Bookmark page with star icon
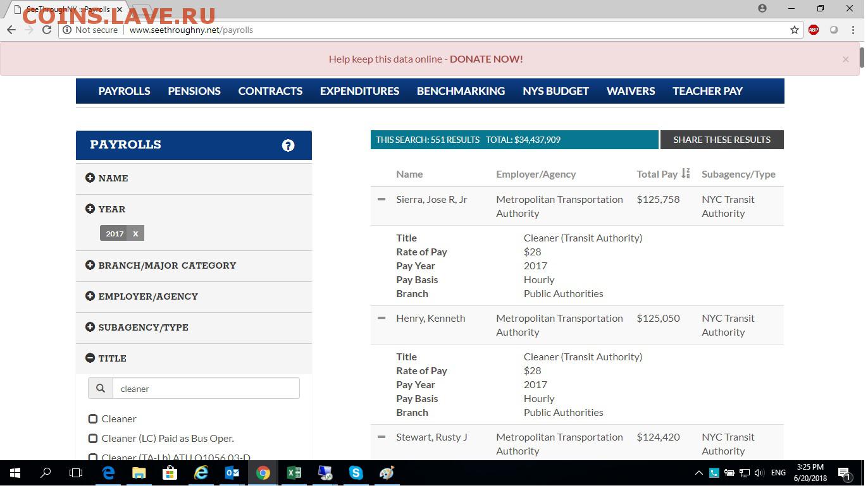The width and height of the screenshot is (868, 488). pos(795,30)
